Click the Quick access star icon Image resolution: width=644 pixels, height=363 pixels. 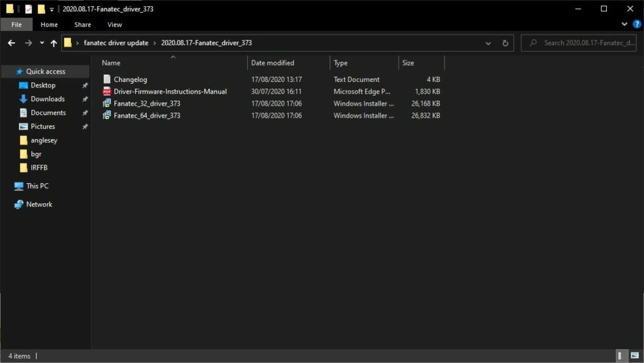(x=19, y=72)
